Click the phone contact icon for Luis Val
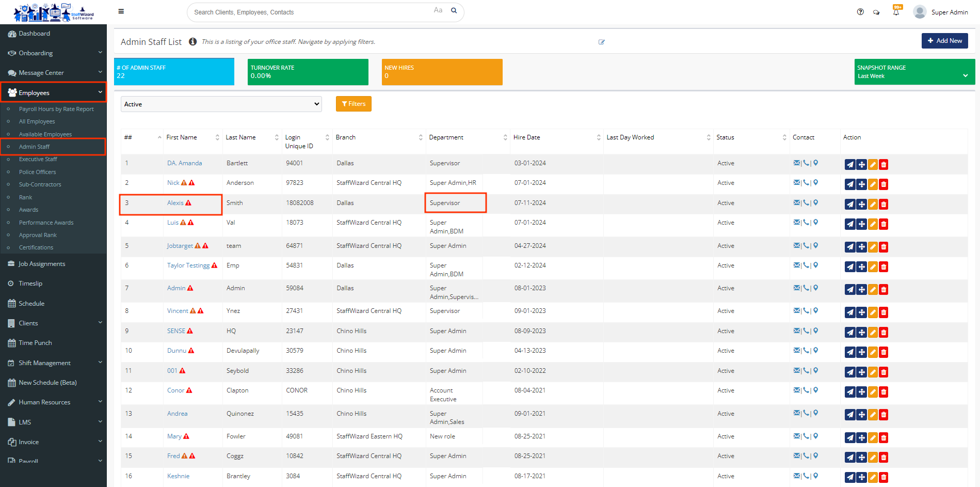Viewport: 980px width, 487px height. (806, 223)
